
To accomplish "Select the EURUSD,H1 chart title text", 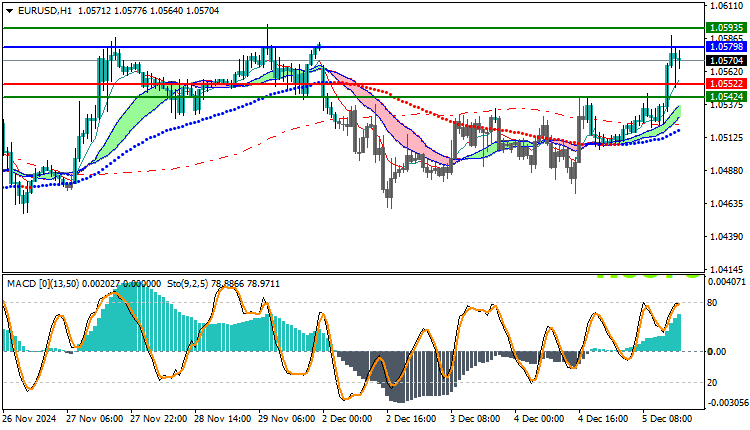I will tap(44, 11).
